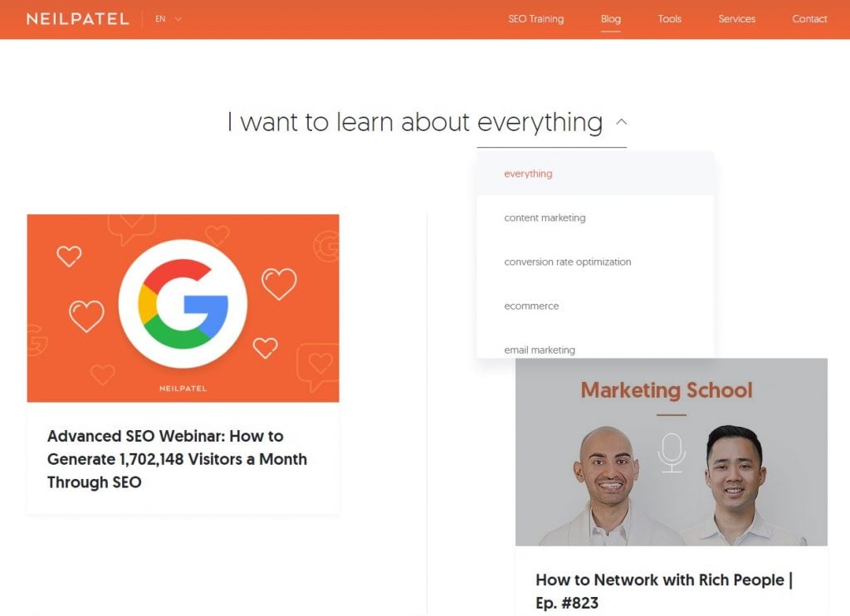
Task: Select 'content marketing' from the dropdown
Action: [545, 218]
